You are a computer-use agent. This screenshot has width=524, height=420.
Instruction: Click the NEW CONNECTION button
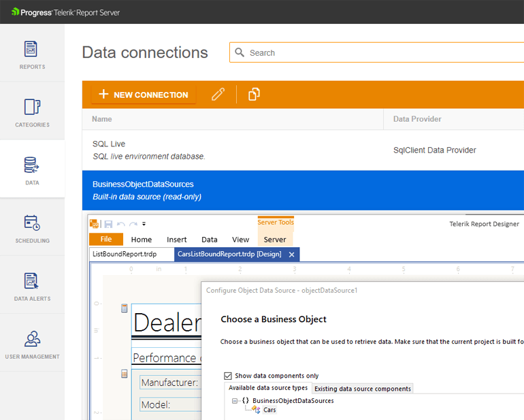[x=144, y=95]
